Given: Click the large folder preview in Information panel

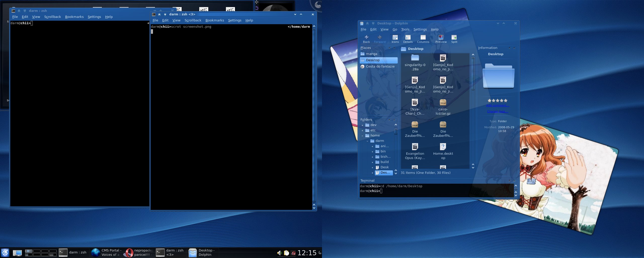Looking at the screenshot, I should click(499, 76).
